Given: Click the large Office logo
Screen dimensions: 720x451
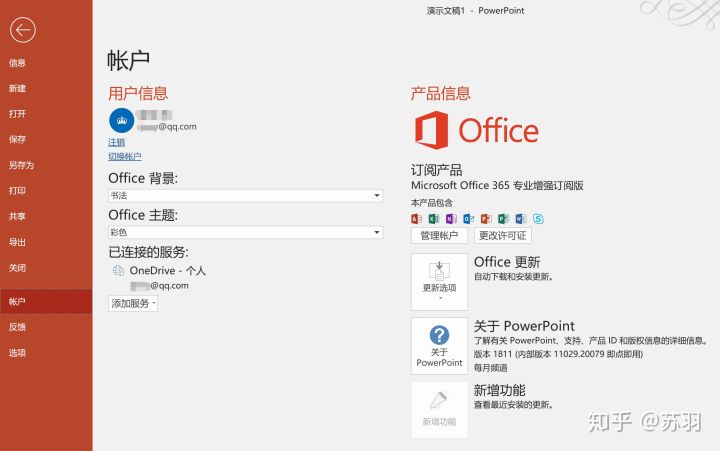Looking at the screenshot, I should (477, 130).
